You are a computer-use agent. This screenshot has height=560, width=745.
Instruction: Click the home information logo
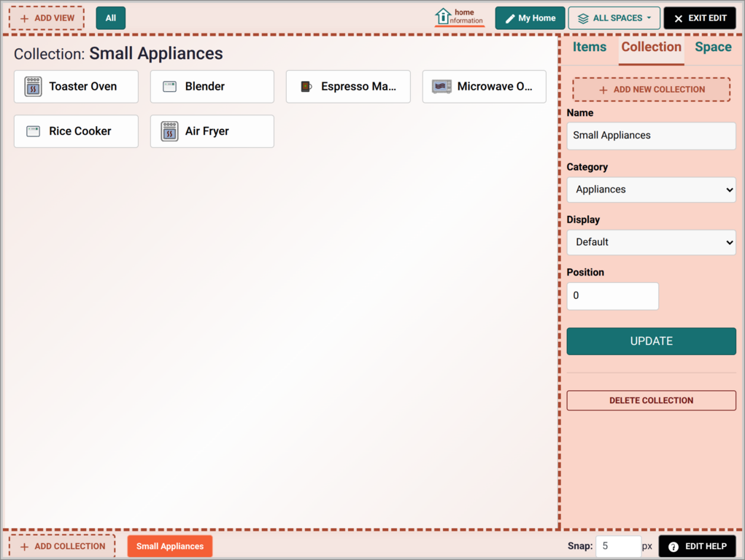click(459, 17)
